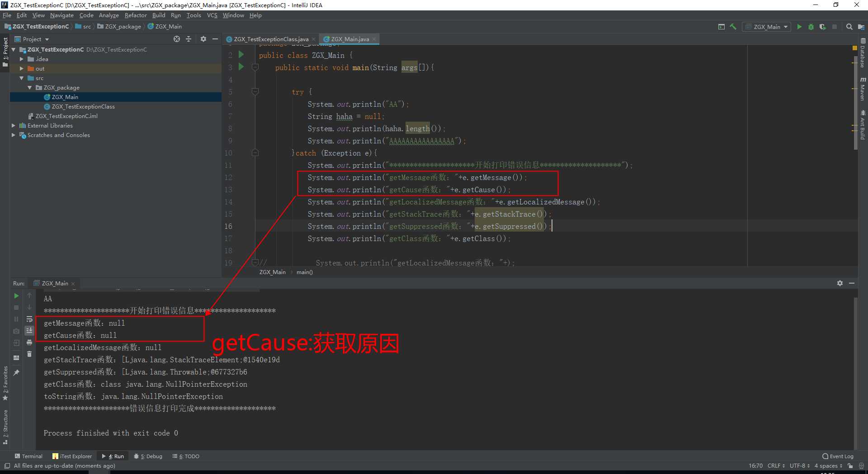Open Run panel settings gear
Screen dimensions: 868x474
tap(840, 283)
